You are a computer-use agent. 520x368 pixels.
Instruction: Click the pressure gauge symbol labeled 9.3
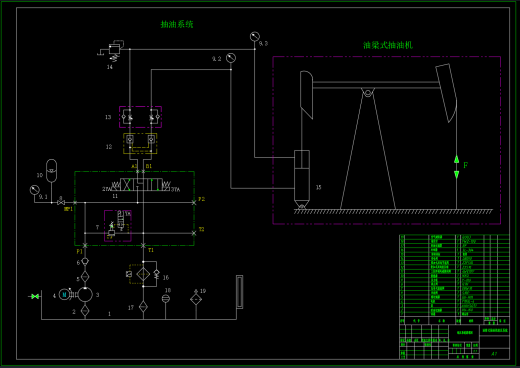[x=255, y=36]
